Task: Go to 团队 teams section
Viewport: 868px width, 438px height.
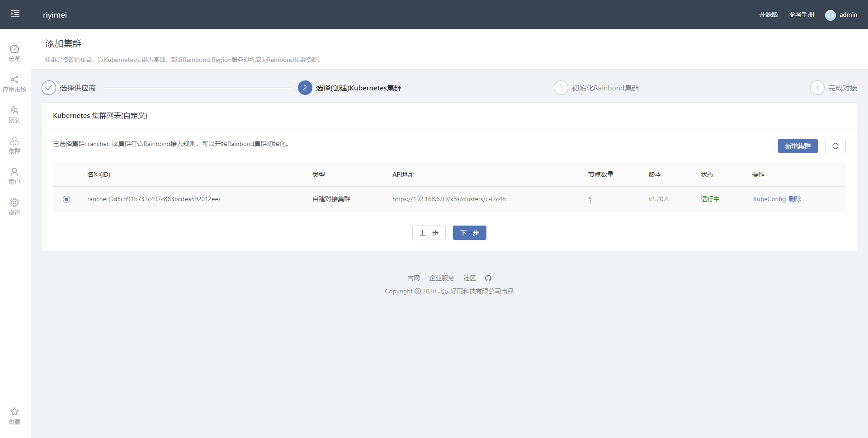Action: 14,115
